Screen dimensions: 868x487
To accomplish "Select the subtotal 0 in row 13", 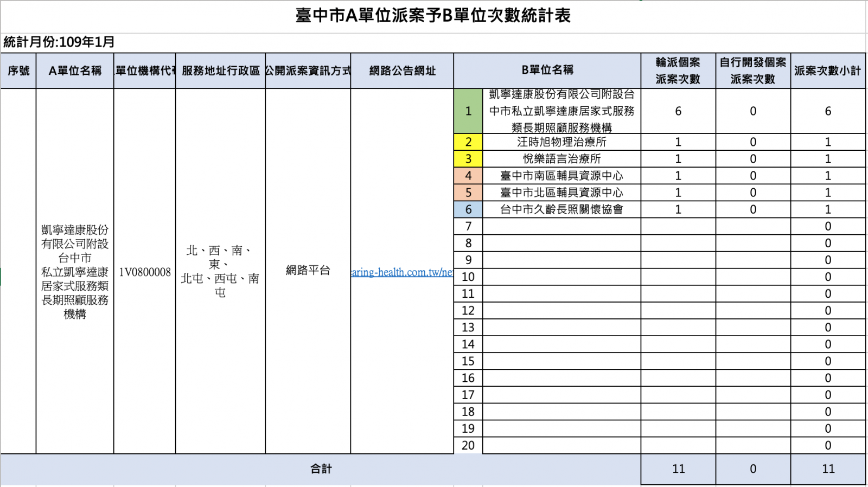I will point(828,327).
